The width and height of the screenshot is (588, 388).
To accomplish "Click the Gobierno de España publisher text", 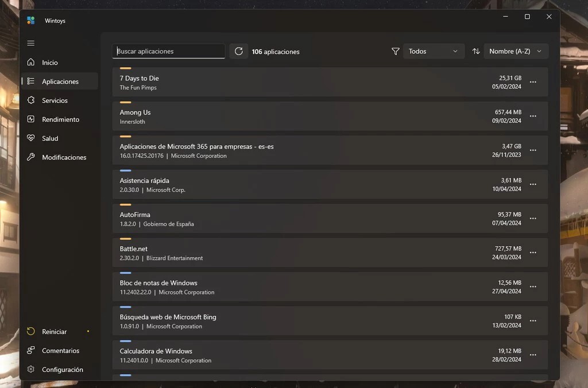I will (168, 224).
